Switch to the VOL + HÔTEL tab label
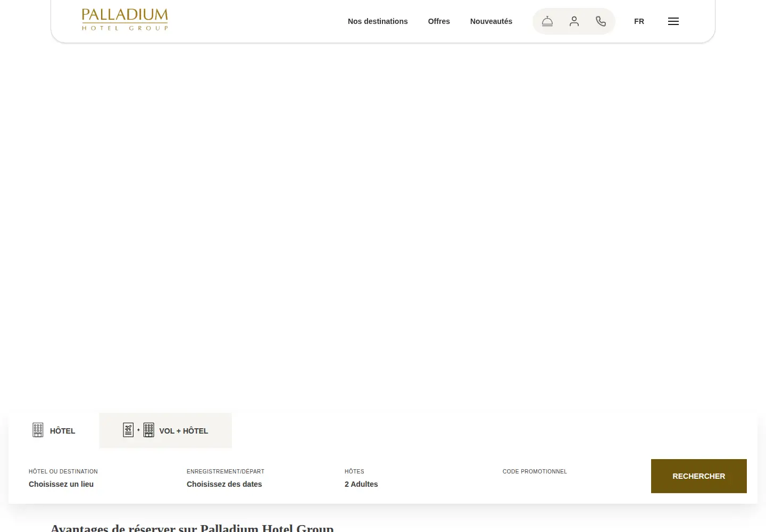Image resolution: width=766 pixels, height=532 pixels. 184,431
